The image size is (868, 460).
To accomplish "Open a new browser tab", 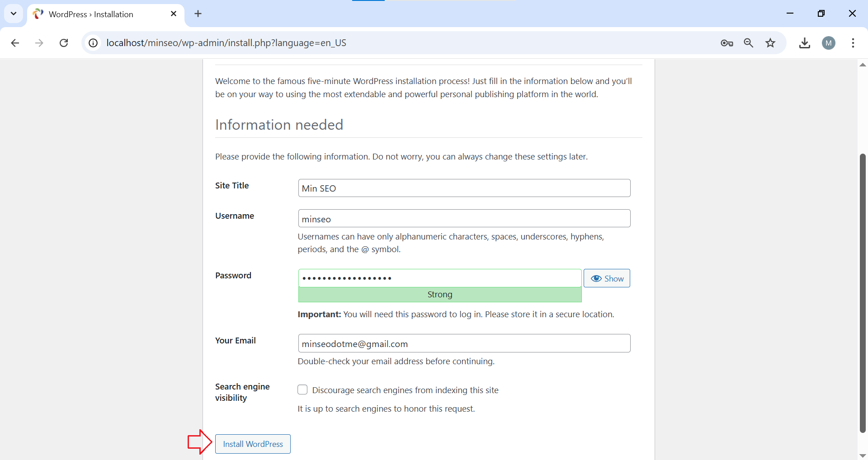I will click(198, 14).
